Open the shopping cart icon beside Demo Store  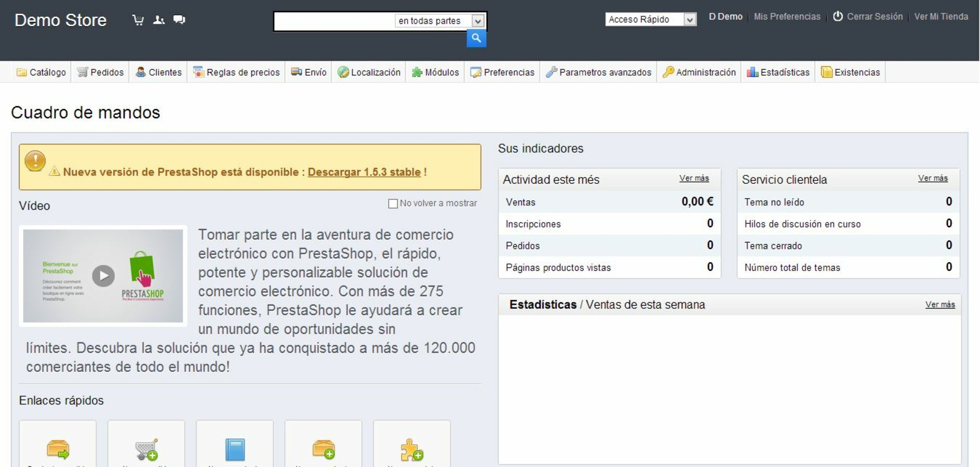tap(138, 20)
